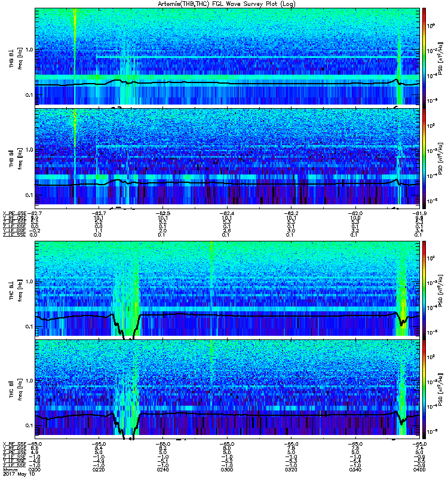The width and height of the screenshot is (448, 478).
Task: Click the horizontal cyan band near 0.7 Hz in the THB B-perp panel
Action: pos(257,57)
